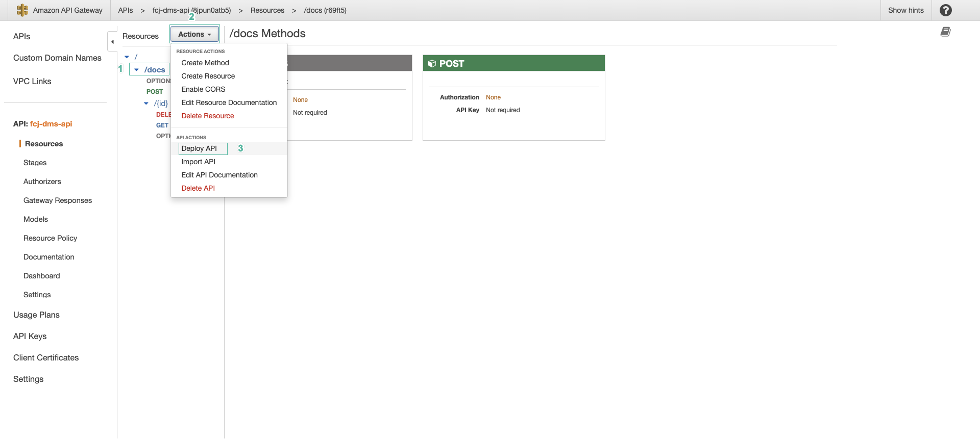Open Documentation in the sidebar
This screenshot has width=980, height=440.
click(x=49, y=257)
